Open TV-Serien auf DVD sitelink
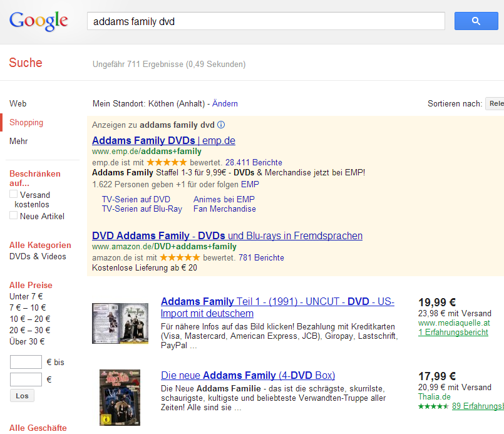Screen dimensions: 504x434 coord(136,199)
